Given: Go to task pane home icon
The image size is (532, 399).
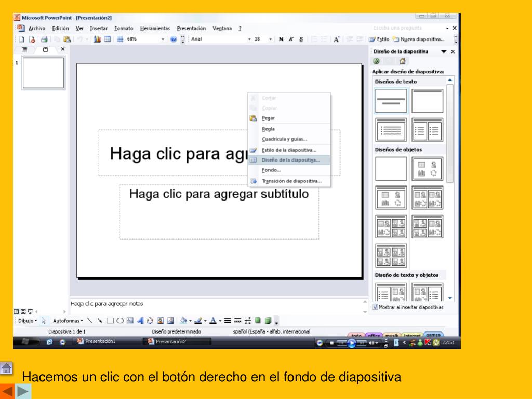Looking at the screenshot, I should (403, 61).
